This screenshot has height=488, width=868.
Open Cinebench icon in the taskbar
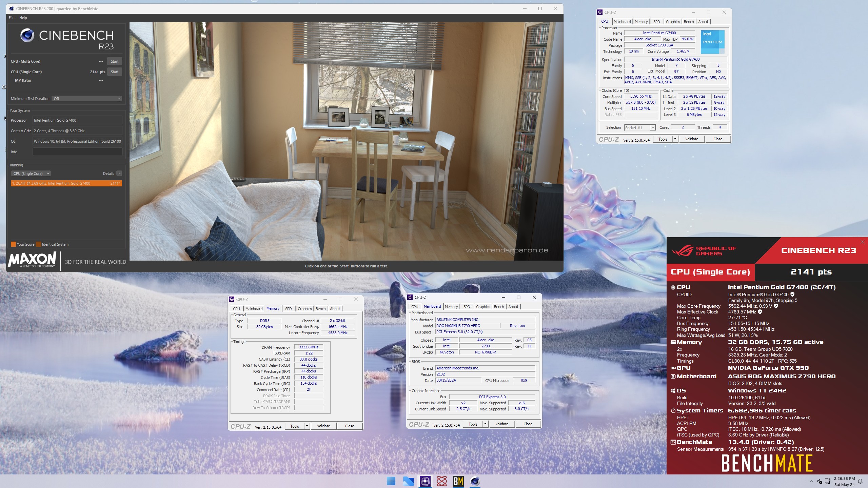coord(475,481)
